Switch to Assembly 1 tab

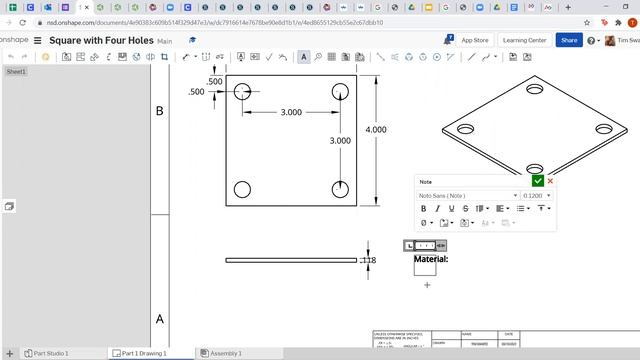[x=221, y=353]
